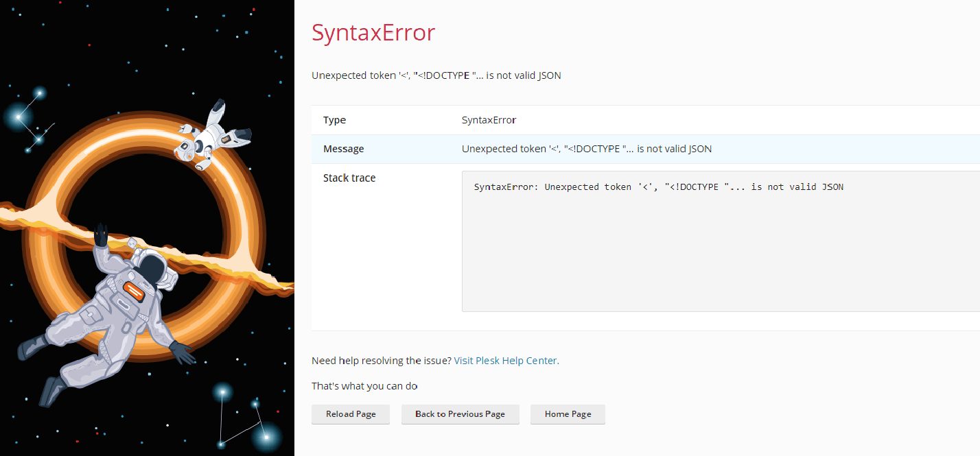Click the bright star below the astronaut
This screenshot has width=980, height=456.
(x=223, y=391)
